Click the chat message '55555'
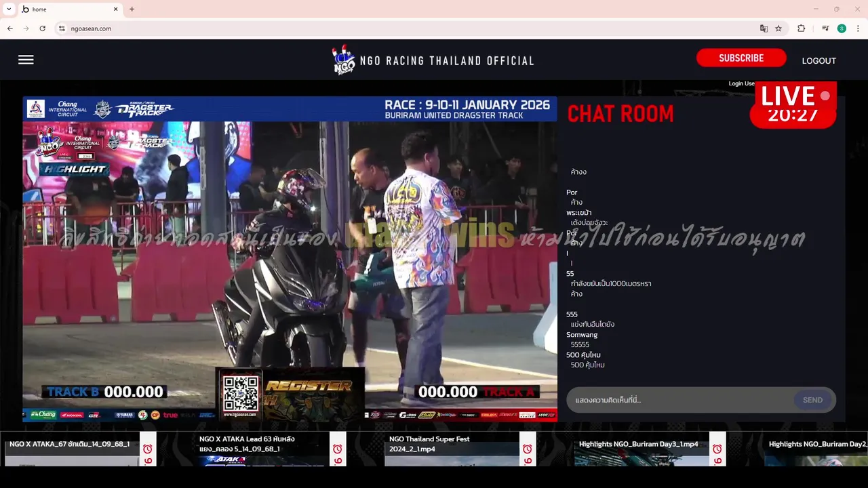 click(x=580, y=345)
